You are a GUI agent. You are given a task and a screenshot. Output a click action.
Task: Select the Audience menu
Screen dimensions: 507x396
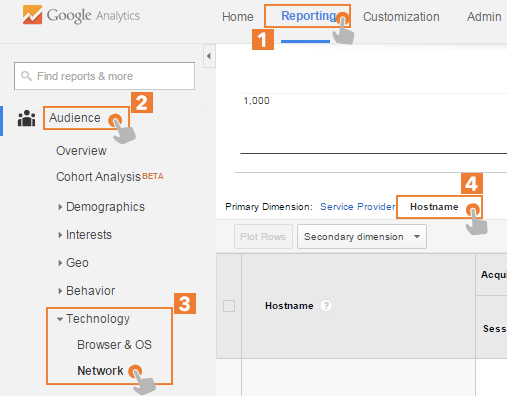(x=75, y=118)
